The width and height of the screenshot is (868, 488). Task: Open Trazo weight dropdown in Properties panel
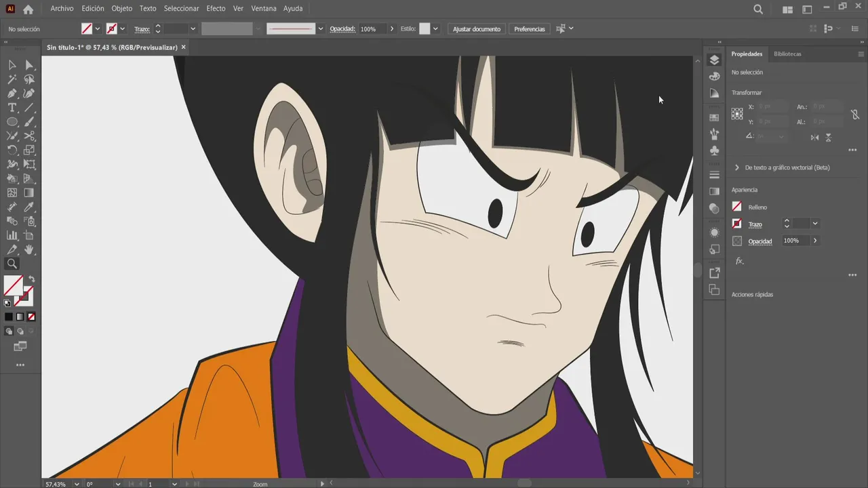(815, 224)
